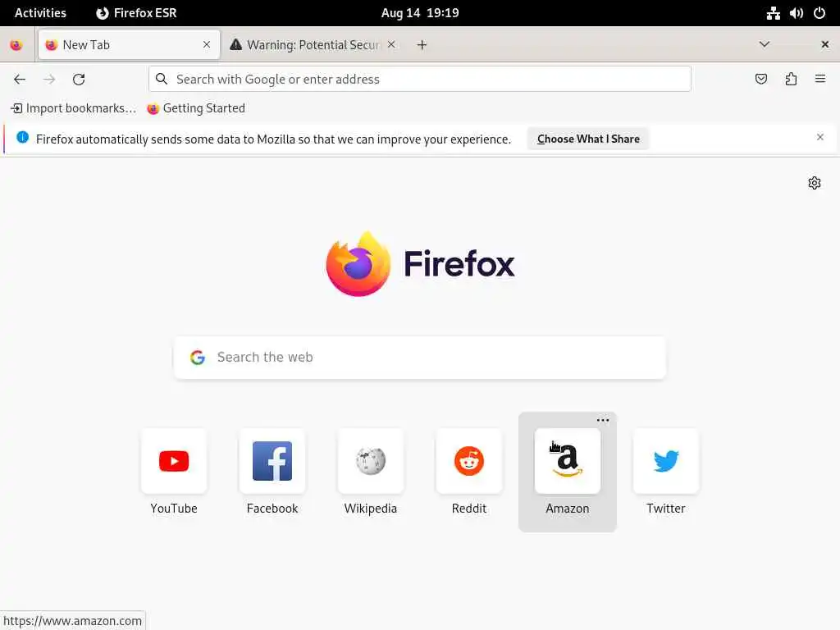The image size is (840, 630).
Task: Open the Reddit shortcut tile
Action: point(469,461)
